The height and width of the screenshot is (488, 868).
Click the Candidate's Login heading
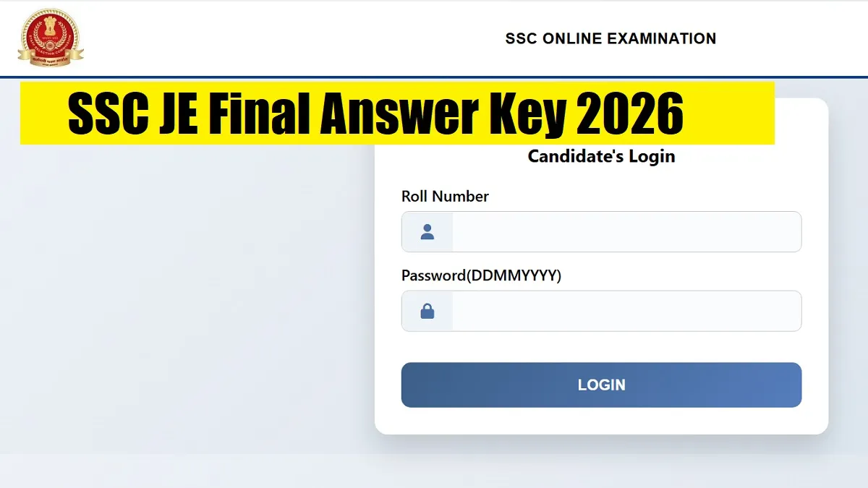[601, 156]
